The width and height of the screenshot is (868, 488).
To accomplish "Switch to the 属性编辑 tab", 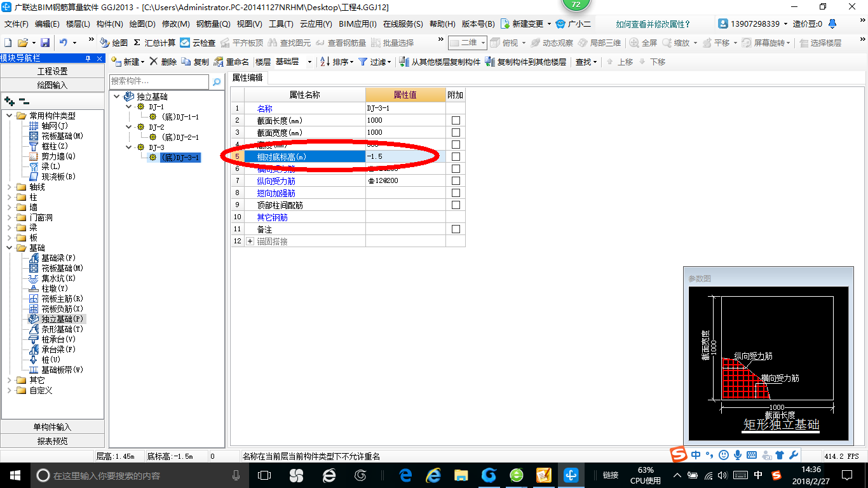I will pyautogui.click(x=247, y=78).
